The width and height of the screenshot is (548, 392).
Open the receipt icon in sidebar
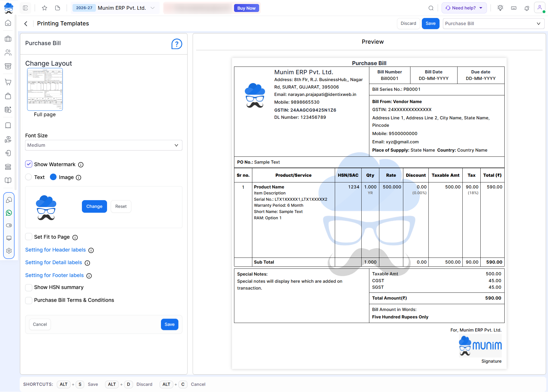tap(8, 126)
